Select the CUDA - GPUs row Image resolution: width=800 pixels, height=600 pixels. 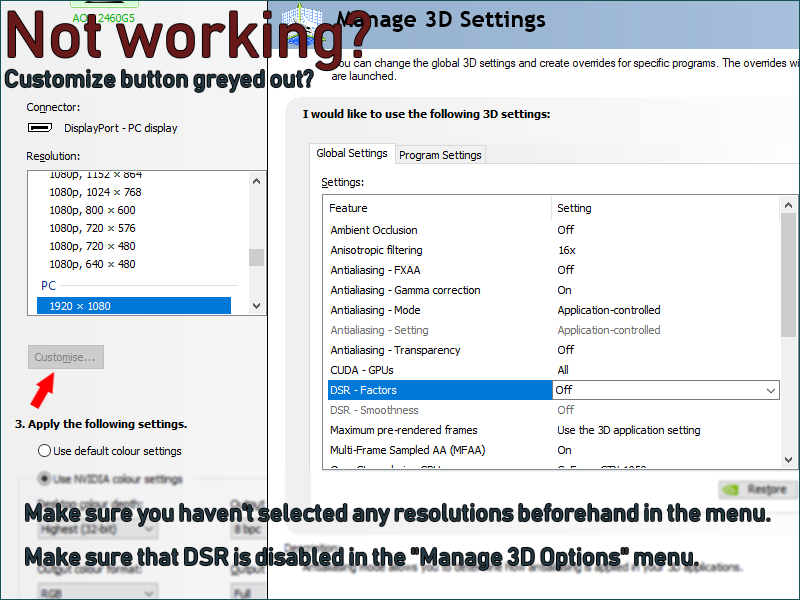(x=553, y=370)
